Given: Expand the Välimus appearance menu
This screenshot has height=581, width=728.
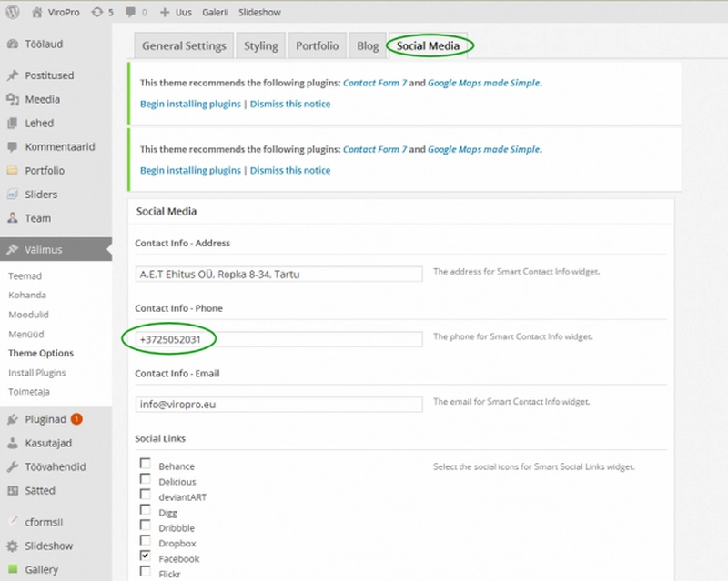Looking at the screenshot, I should point(44,249).
